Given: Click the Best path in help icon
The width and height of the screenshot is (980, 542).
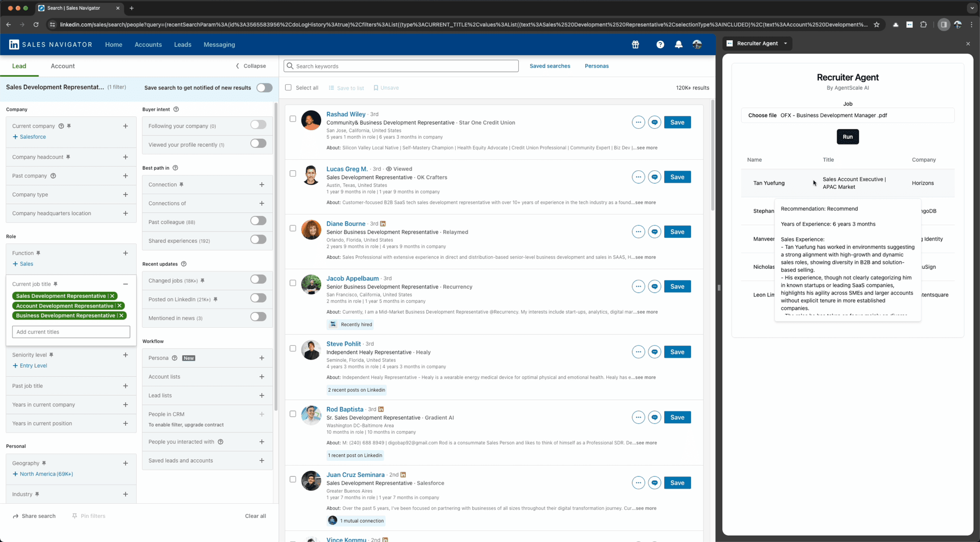Looking at the screenshot, I should (x=175, y=168).
